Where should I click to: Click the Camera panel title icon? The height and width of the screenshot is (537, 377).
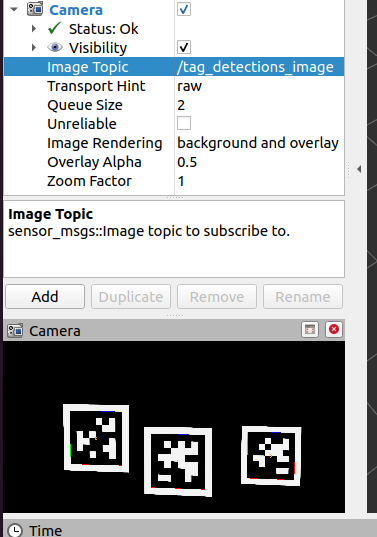pyautogui.click(x=15, y=331)
